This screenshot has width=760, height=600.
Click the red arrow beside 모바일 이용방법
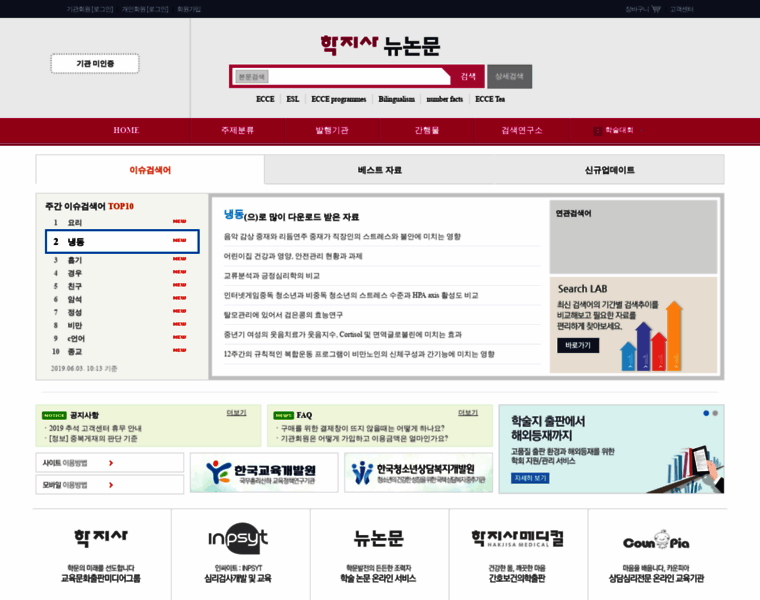click(x=111, y=485)
